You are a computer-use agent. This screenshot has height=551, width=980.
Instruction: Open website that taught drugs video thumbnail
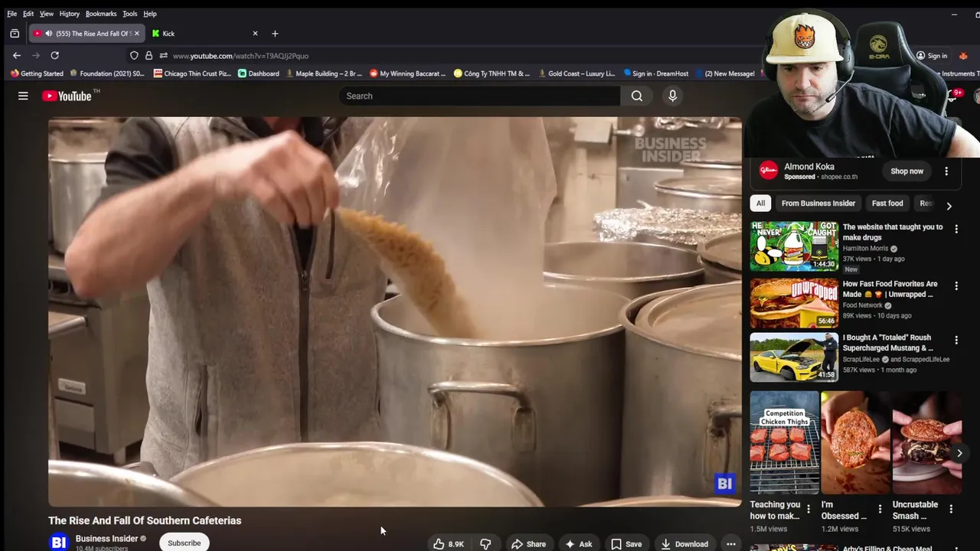794,246
